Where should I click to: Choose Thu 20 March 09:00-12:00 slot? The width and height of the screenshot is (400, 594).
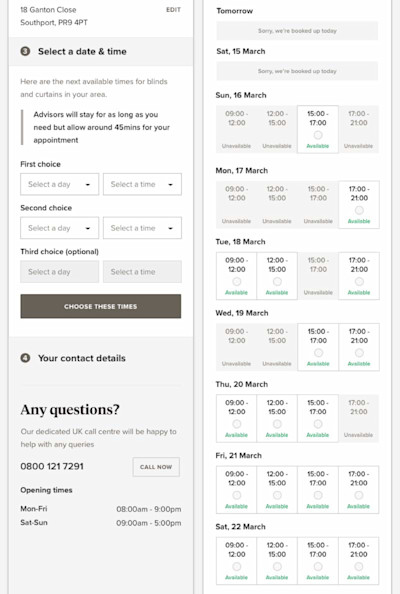click(236, 418)
